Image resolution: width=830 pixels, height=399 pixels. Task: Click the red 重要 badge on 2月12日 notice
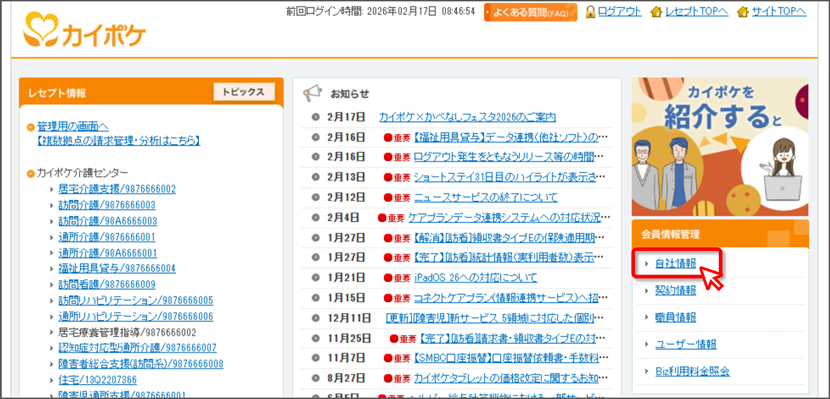[398, 197]
